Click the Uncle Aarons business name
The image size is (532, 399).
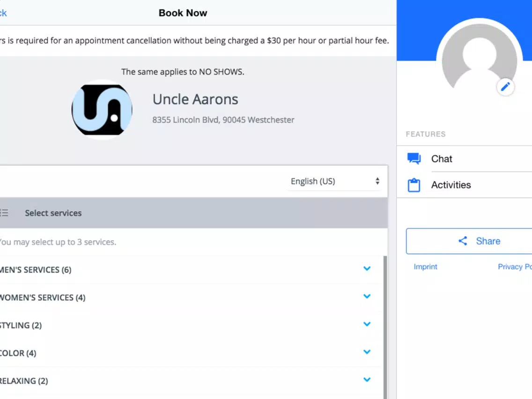[195, 99]
